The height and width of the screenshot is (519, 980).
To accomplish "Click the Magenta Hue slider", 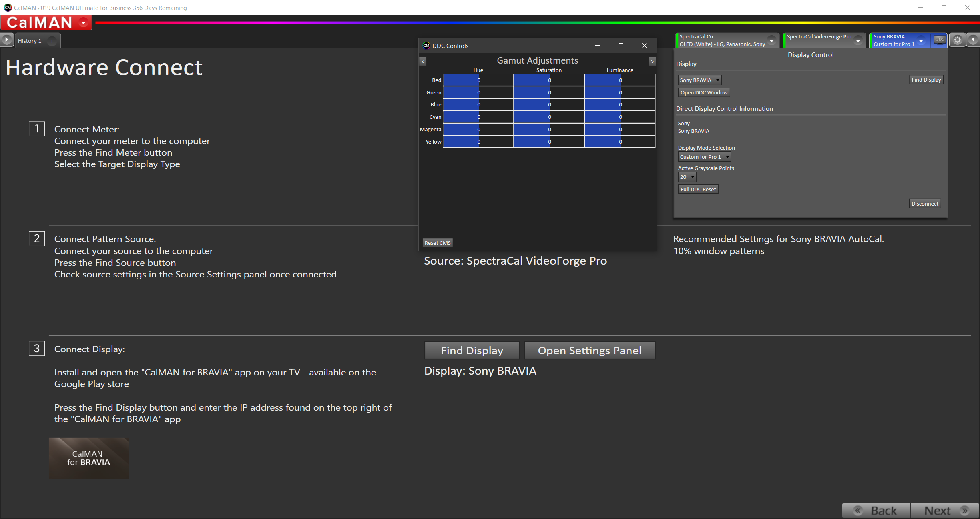I will click(x=478, y=129).
